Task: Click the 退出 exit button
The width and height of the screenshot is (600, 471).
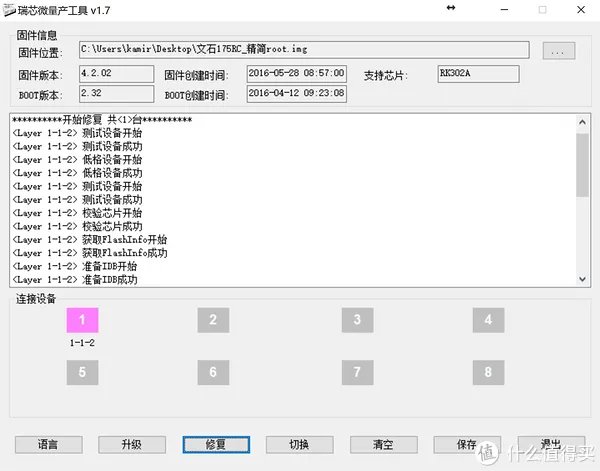Action: 551,445
